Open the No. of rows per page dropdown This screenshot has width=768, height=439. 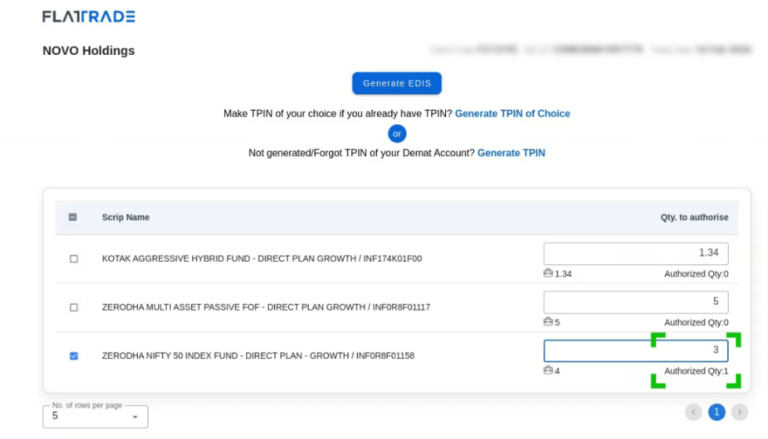point(95,416)
